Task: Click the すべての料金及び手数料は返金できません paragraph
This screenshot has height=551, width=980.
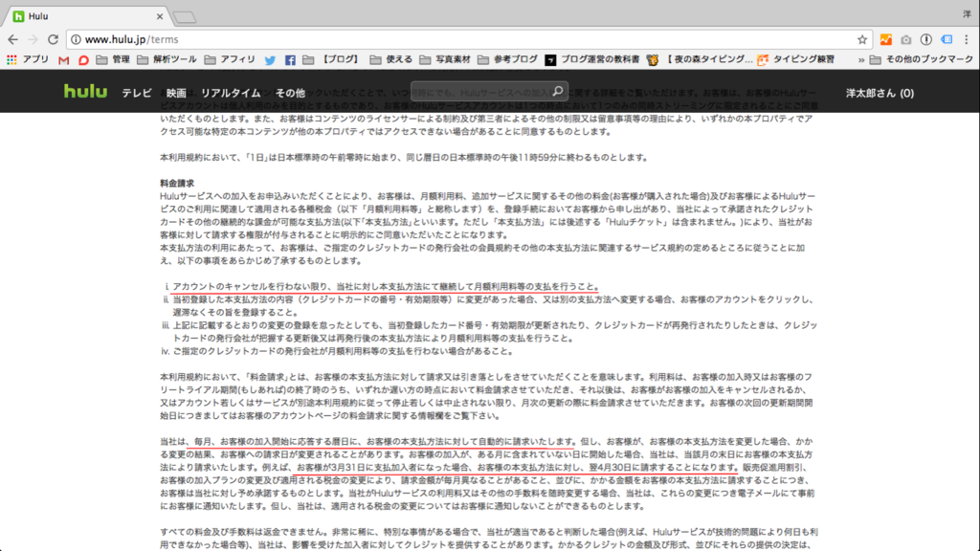Action: pos(489,538)
